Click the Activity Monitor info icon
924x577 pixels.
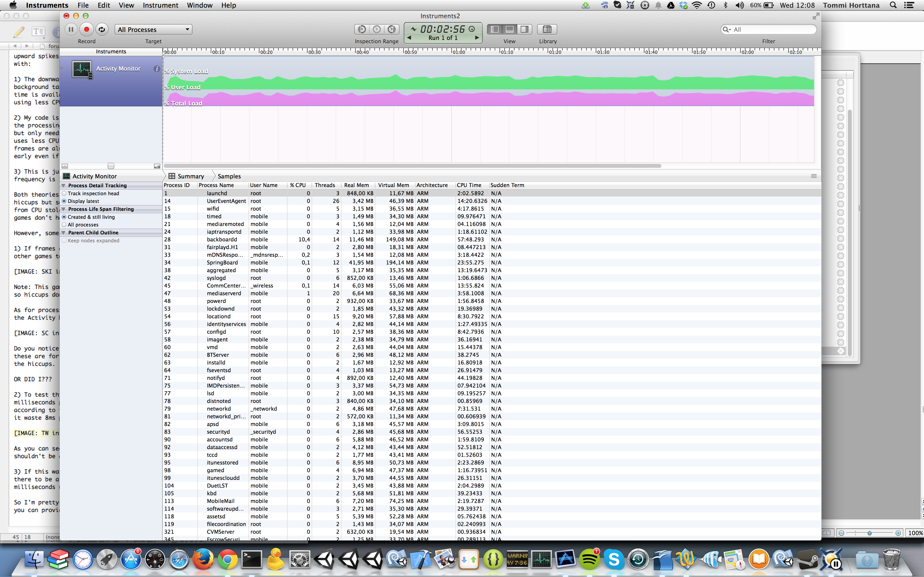tap(157, 69)
